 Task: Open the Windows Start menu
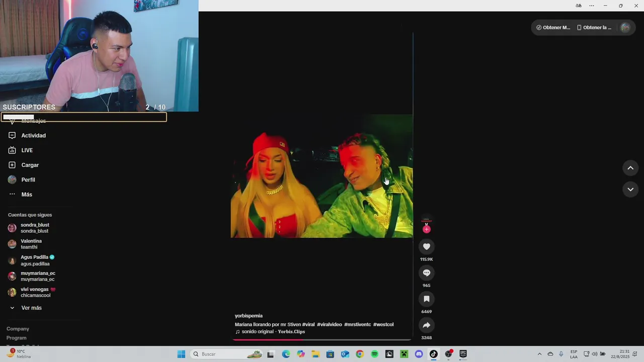(x=181, y=354)
